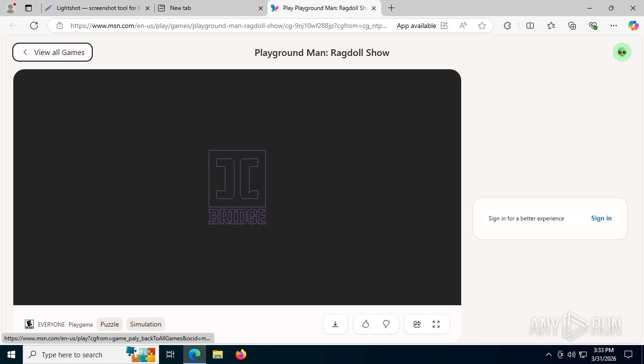Close the Playground Man tab
The image size is (644, 364).
374,8
